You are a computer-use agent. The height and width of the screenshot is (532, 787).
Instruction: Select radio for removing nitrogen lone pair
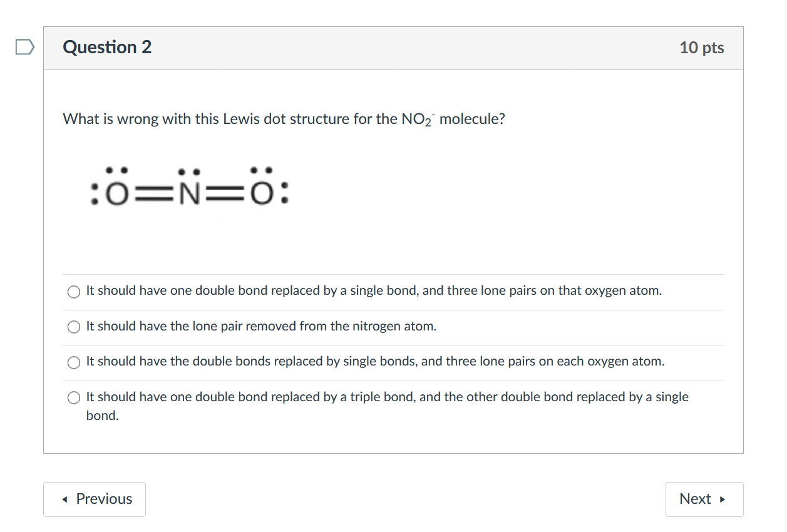click(74, 327)
